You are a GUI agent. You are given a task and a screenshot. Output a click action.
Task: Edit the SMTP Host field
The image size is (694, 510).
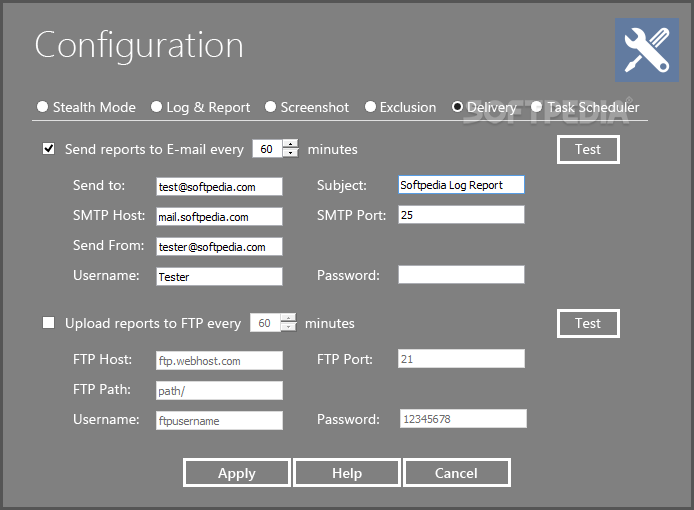[x=219, y=216]
